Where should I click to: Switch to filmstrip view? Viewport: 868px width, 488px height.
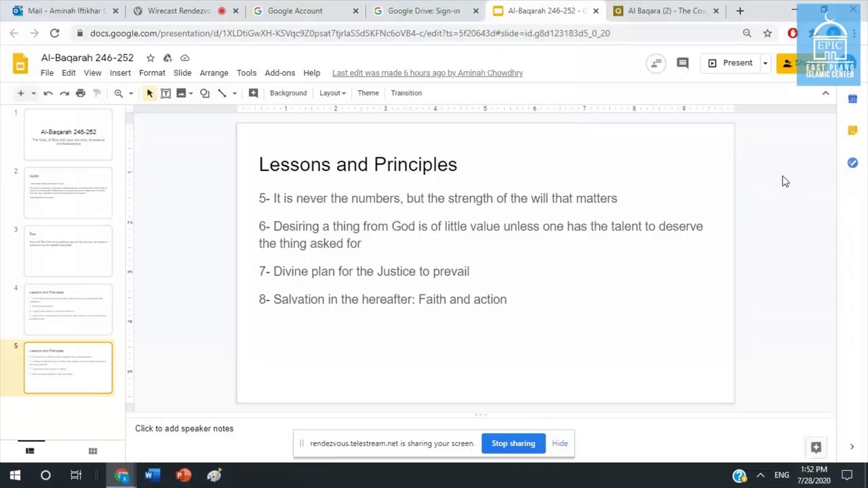30,451
